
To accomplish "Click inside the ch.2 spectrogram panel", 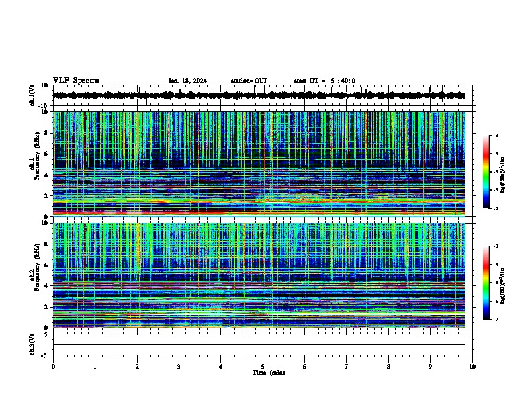I will (x=259, y=275).
